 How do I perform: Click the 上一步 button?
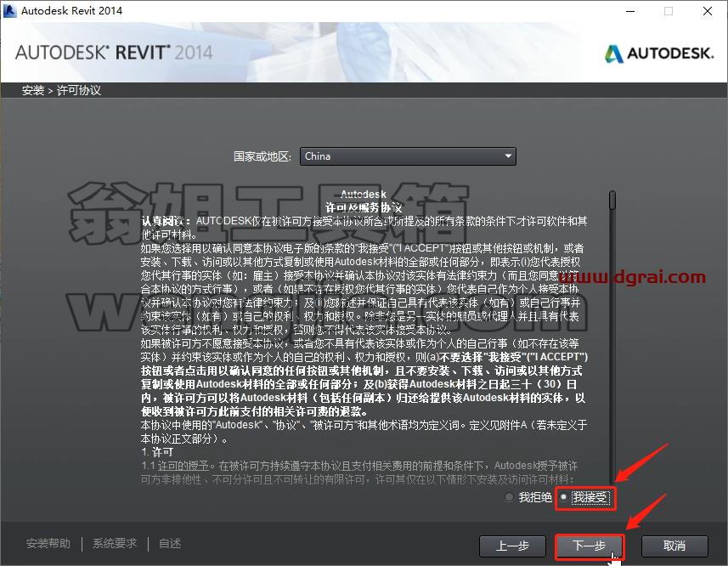(512, 546)
